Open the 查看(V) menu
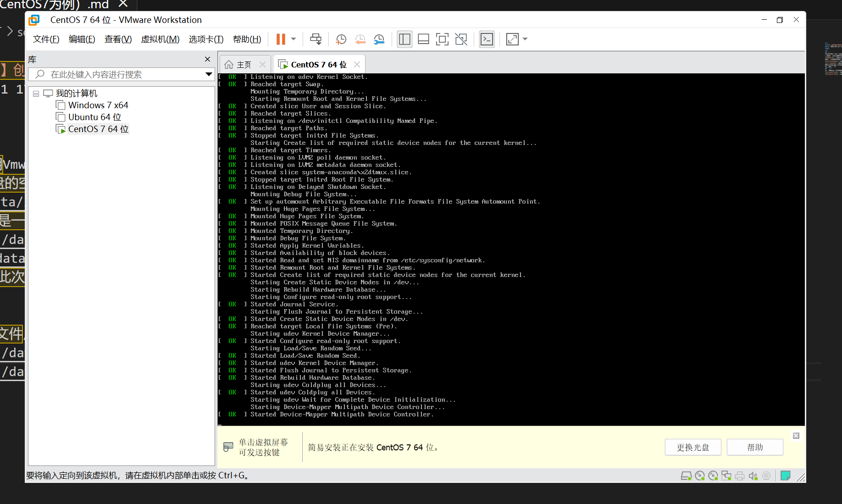This screenshot has height=504, width=842. [118, 39]
